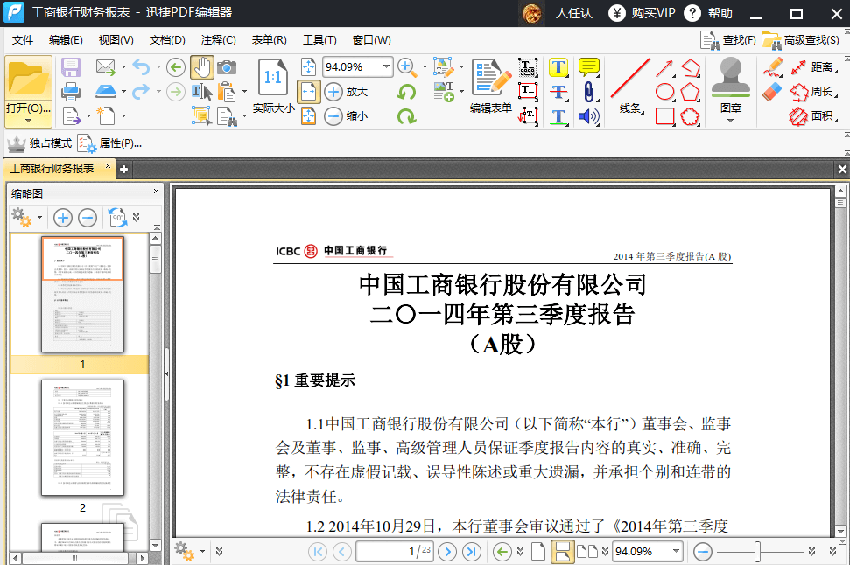Viewport: 850px width, 565px height.
Task: Undo the last action
Action: [141, 67]
